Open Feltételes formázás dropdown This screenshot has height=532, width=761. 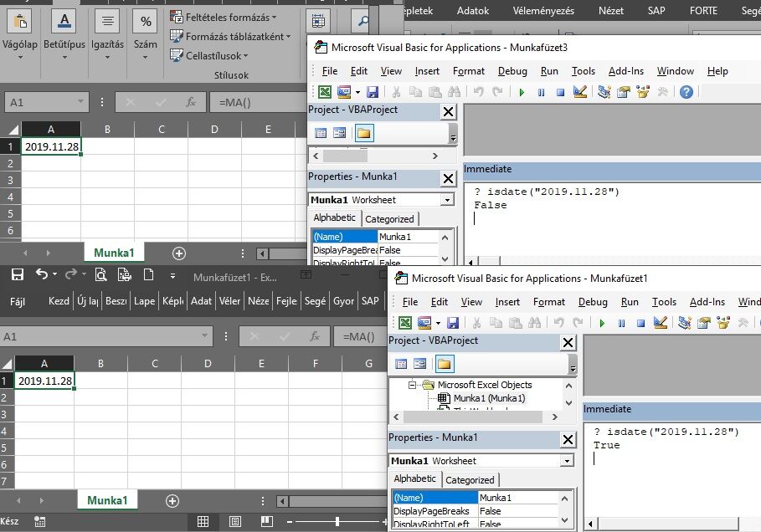click(x=224, y=18)
